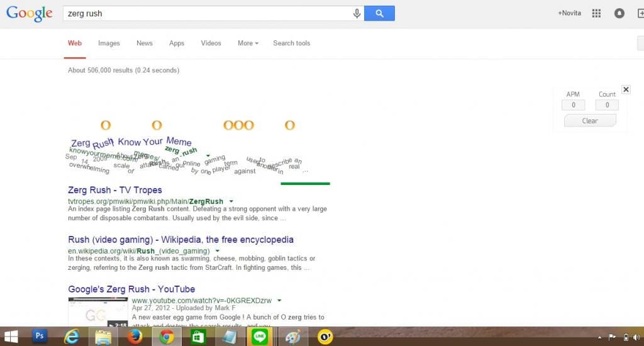Switch to the Images tab
This screenshot has width=644, height=346.
click(x=109, y=43)
